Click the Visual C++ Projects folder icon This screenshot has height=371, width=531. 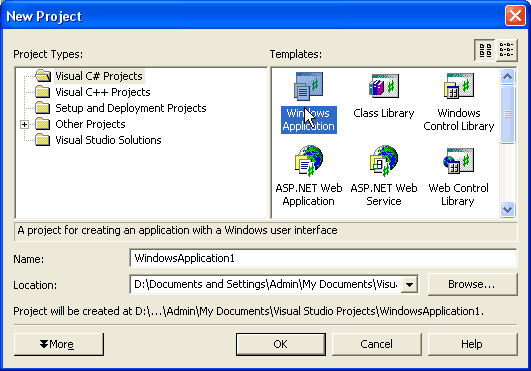click(43, 92)
